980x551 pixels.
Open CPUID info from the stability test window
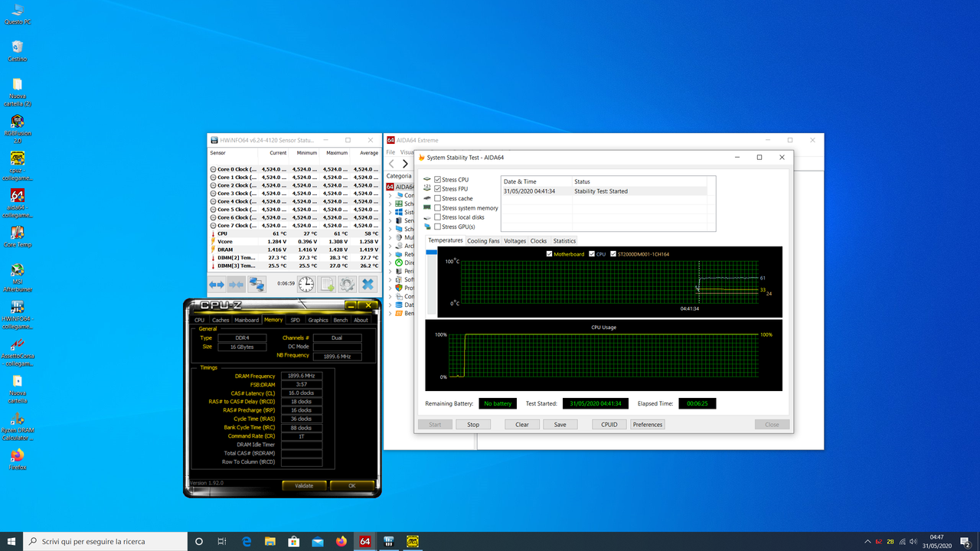(x=609, y=424)
